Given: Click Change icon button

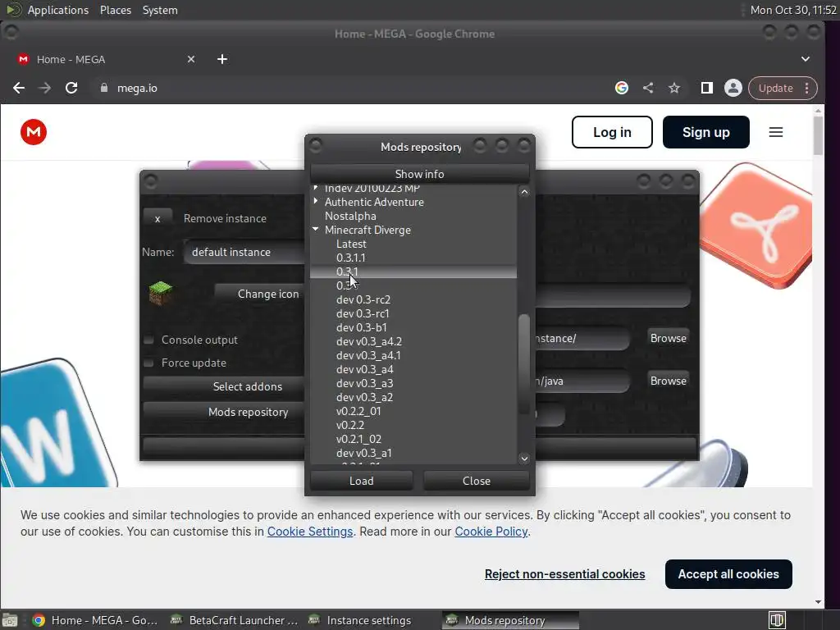Looking at the screenshot, I should click(260, 294).
